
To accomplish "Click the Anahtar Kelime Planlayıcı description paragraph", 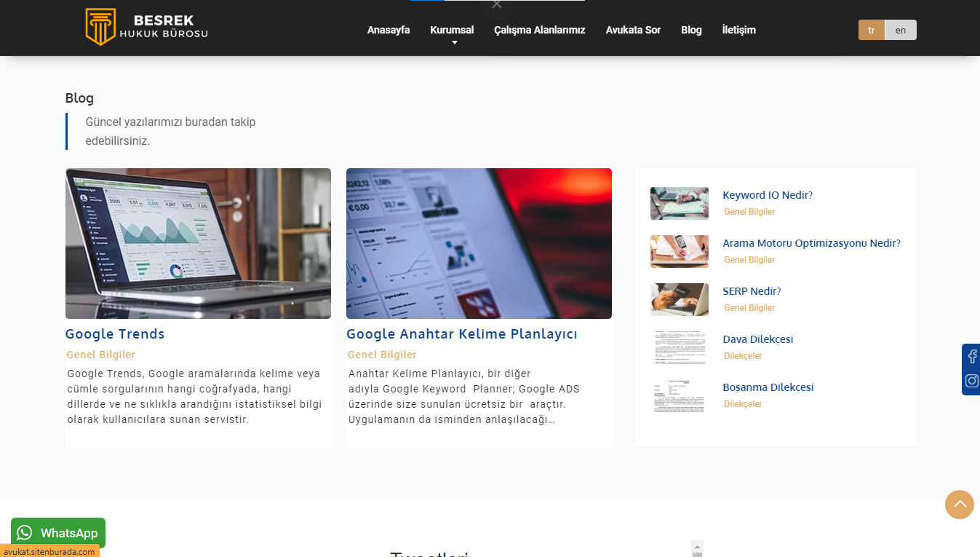I will tap(464, 397).
